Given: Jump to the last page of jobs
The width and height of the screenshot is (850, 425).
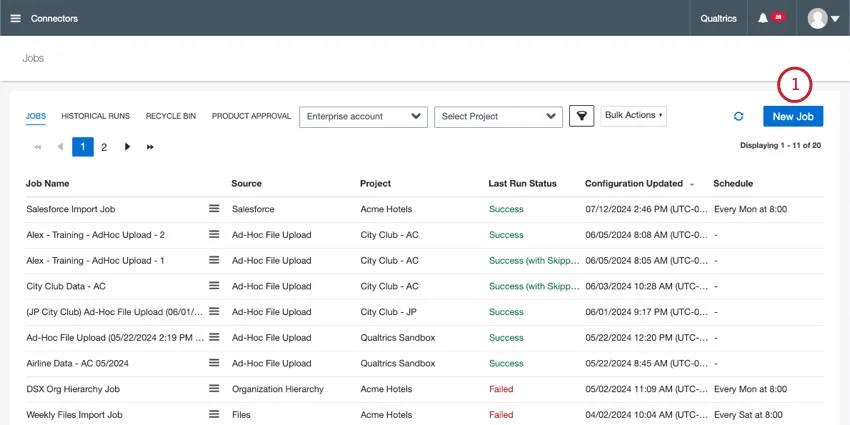Looking at the screenshot, I should tap(150, 147).
